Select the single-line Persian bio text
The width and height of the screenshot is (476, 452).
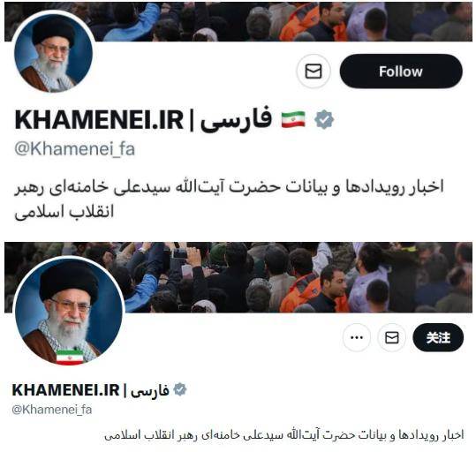(284, 435)
